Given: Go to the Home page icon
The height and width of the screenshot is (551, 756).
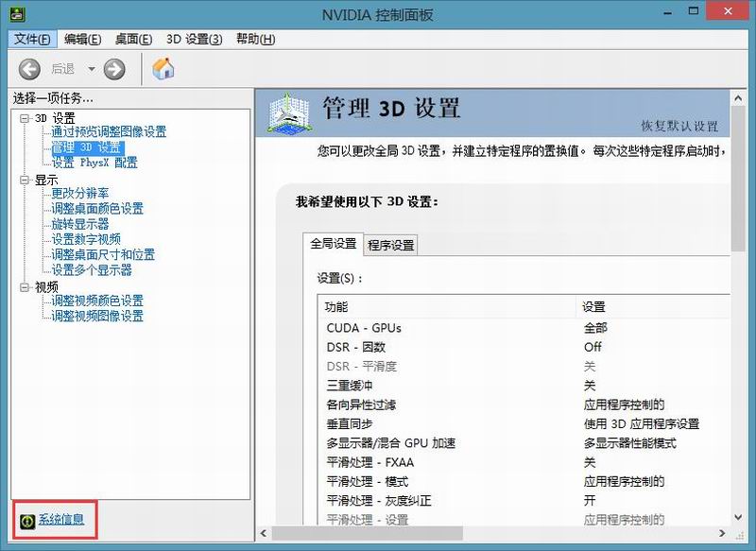Looking at the screenshot, I should click(163, 68).
